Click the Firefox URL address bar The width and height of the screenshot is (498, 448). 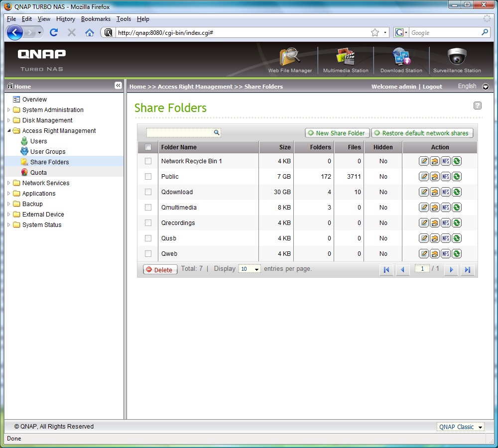243,32
